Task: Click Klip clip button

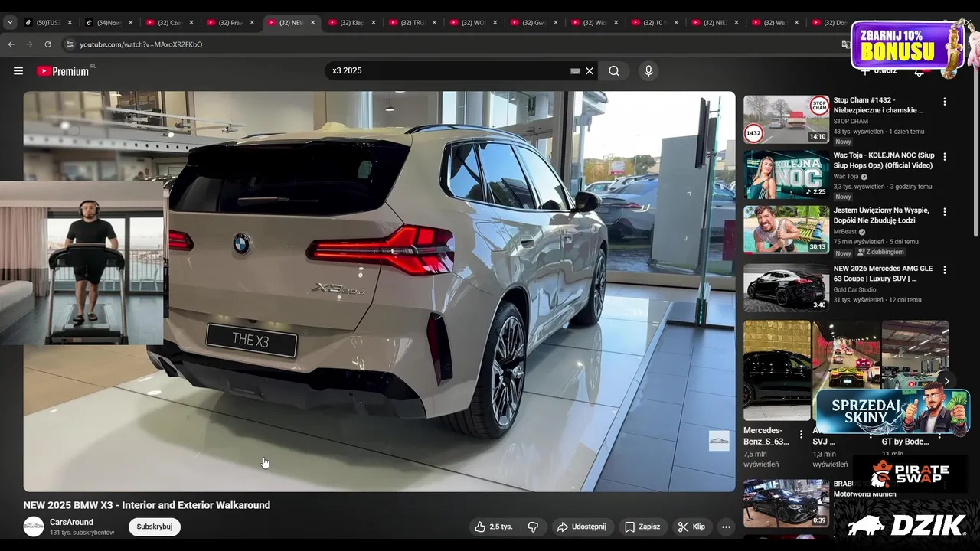Action: click(x=691, y=527)
